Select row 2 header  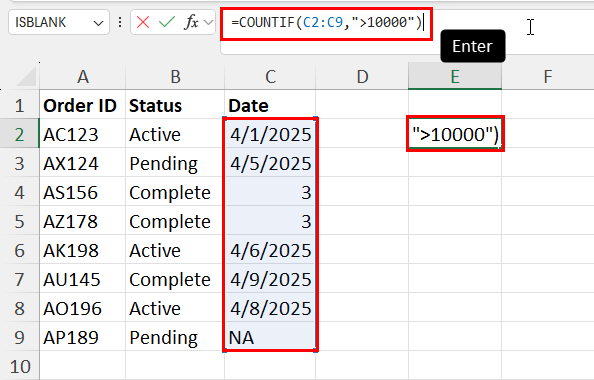tap(20, 134)
